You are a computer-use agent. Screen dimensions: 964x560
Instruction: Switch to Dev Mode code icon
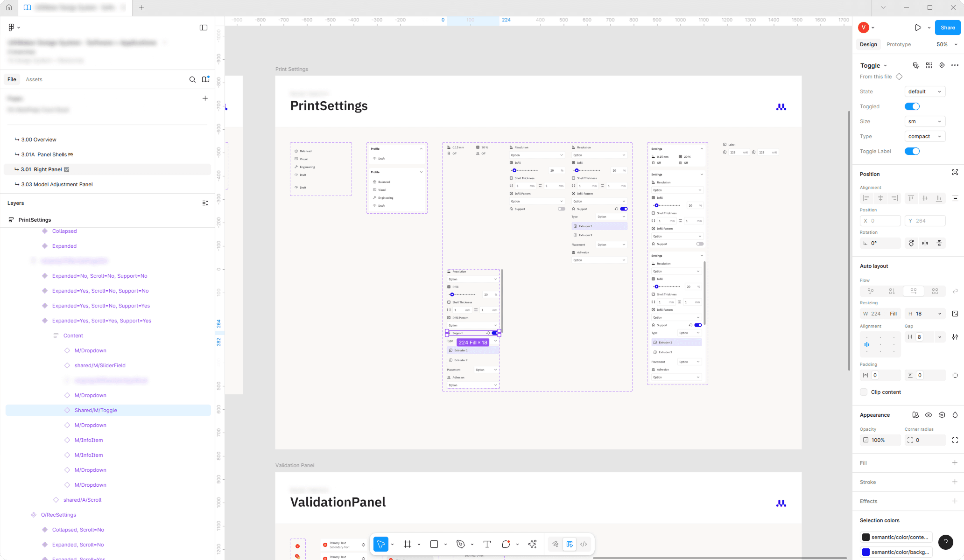tap(584, 544)
